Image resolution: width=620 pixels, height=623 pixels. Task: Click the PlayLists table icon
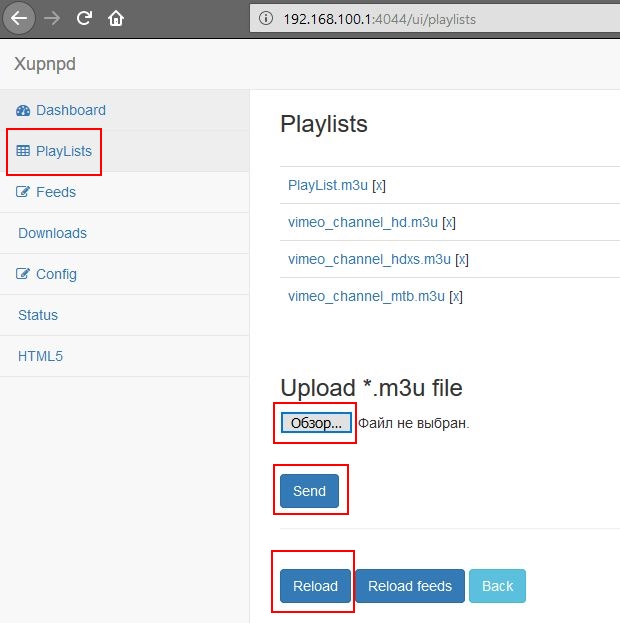[23, 151]
